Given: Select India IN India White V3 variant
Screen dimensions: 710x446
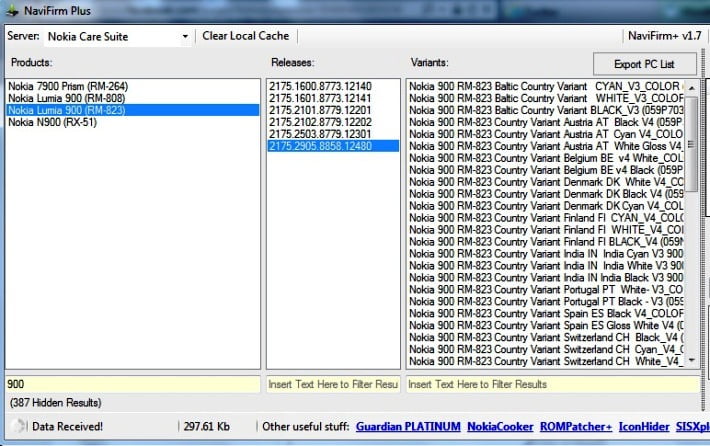Looking at the screenshot, I should tap(546, 265).
